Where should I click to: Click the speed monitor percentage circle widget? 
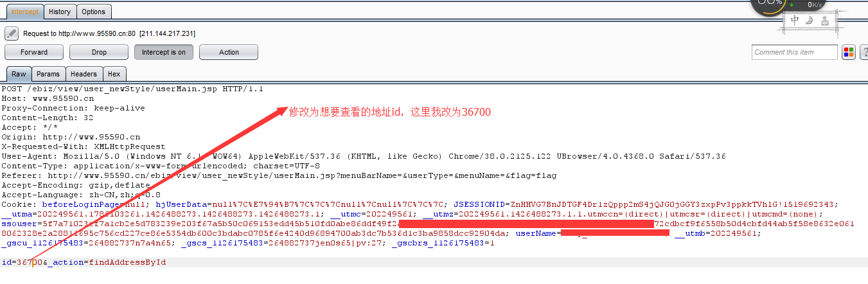click(769, 4)
